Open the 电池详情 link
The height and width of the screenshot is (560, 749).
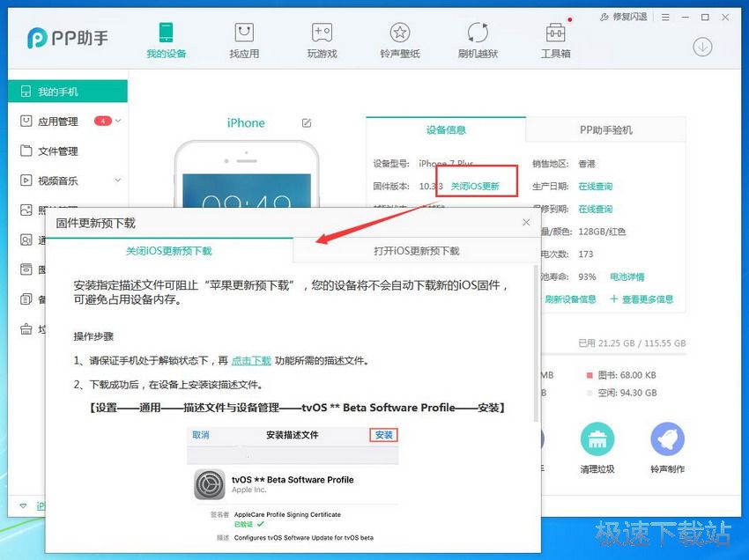pos(627,276)
